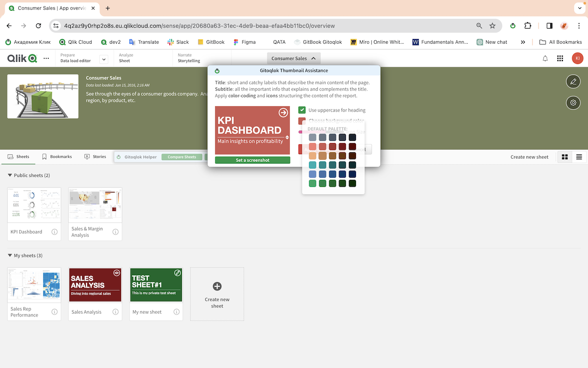
Task: Switch sheet display to grid view icon
Action: click(565, 156)
